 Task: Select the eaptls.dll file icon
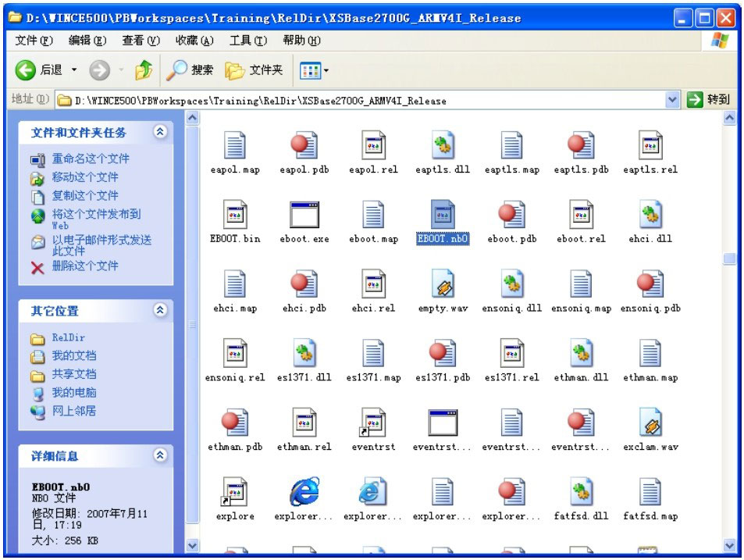[x=443, y=145]
